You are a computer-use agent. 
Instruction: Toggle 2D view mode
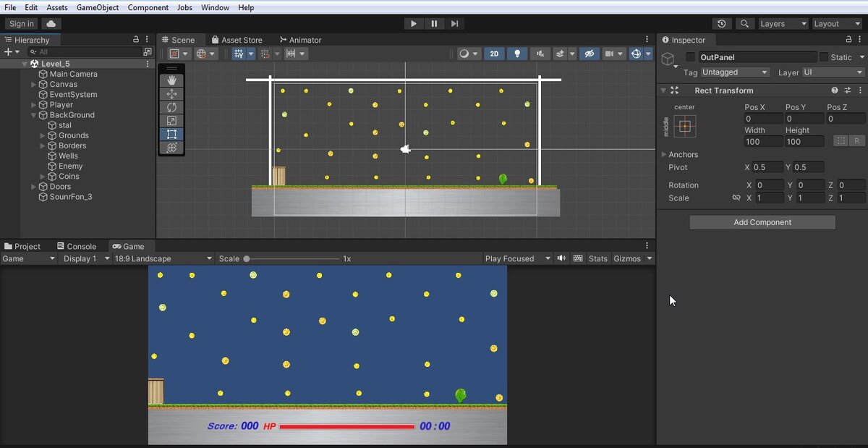click(x=494, y=54)
